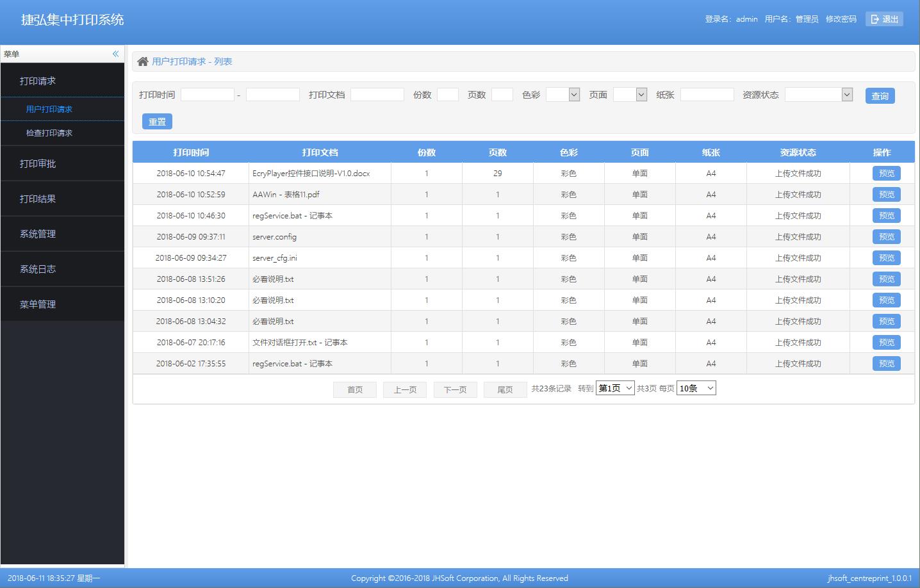The width and height of the screenshot is (920, 588).
Task: Preview EcryPlayer控件接口说明-V1.0.docx
Action: click(887, 174)
